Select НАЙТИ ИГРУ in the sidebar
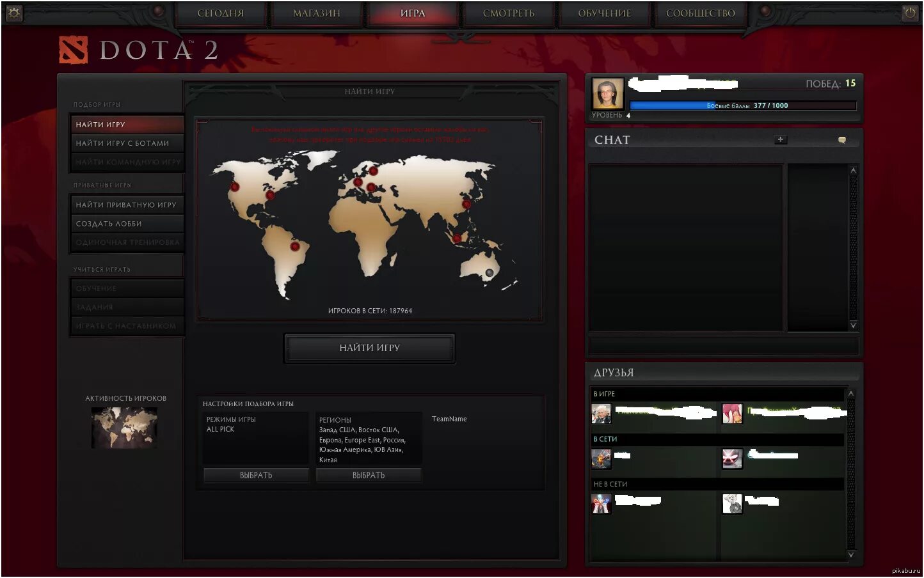Viewport: 924px width, 578px height. (x=127, y=125)
